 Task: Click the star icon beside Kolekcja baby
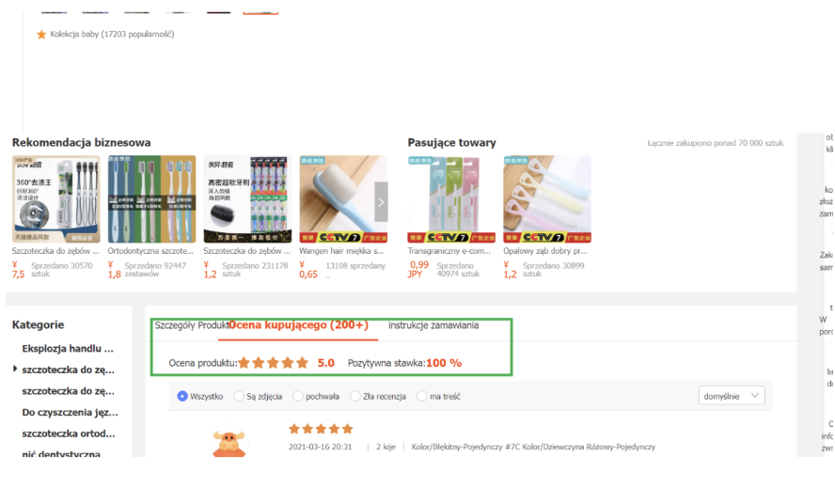coord(41,35)
